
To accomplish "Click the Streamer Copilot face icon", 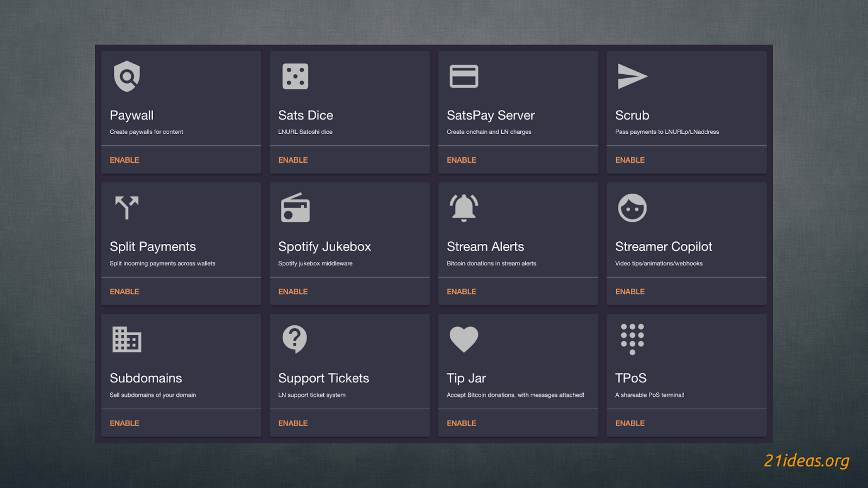I will point(632,208).
